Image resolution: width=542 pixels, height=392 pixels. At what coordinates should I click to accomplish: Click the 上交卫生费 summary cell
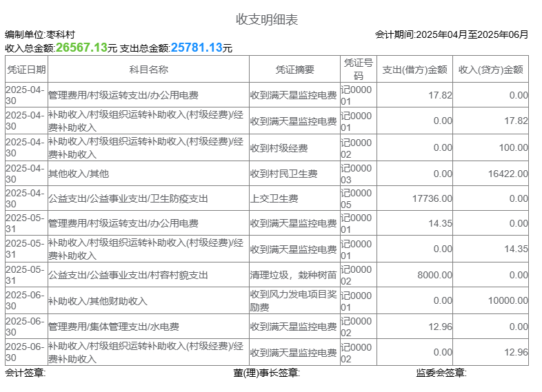[274, 198]
